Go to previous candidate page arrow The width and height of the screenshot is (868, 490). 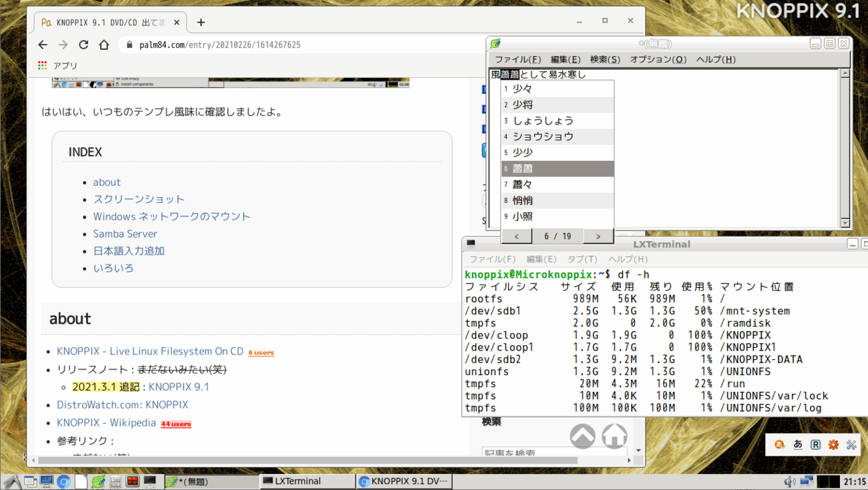(x=516, y=236)
